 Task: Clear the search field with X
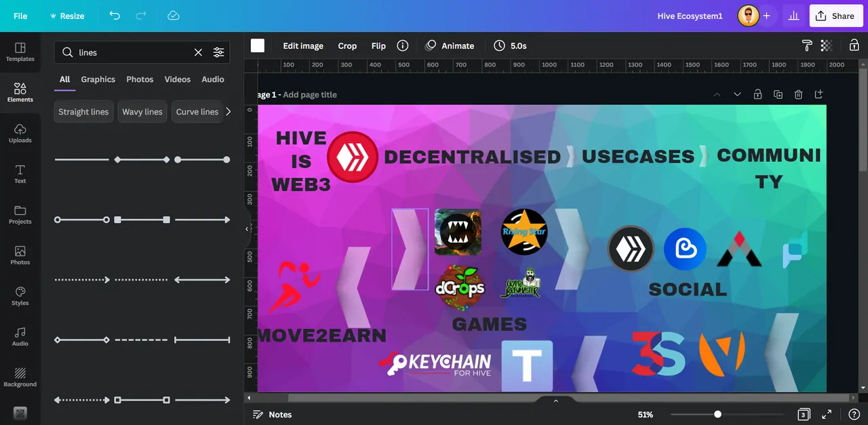click(198, 52)
